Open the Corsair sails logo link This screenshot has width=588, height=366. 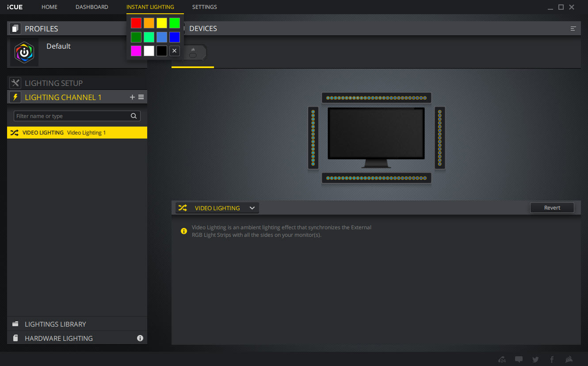click(x=569, y=359)
